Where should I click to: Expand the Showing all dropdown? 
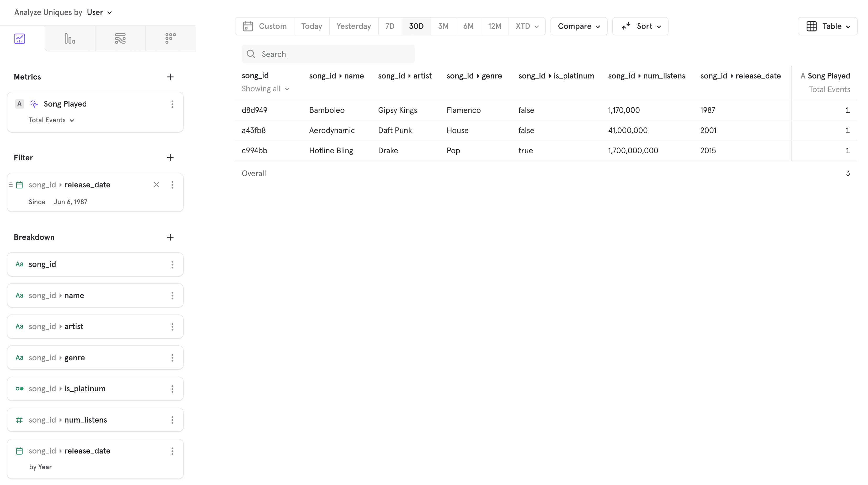coord(265,89)
